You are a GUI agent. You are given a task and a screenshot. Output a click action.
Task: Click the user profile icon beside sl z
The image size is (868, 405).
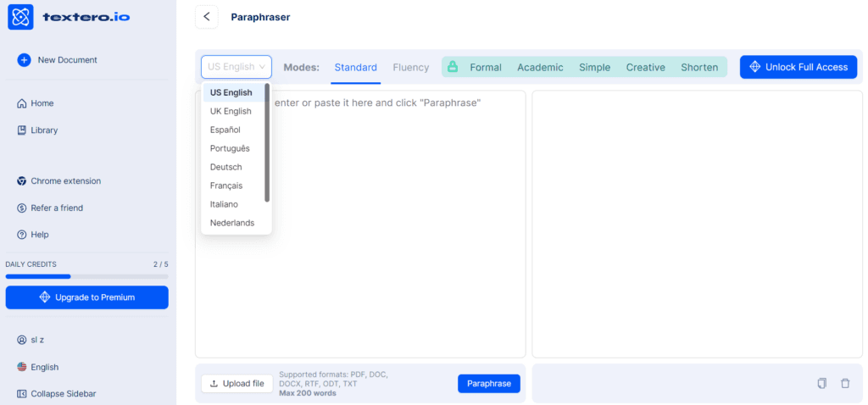point(21,340)
